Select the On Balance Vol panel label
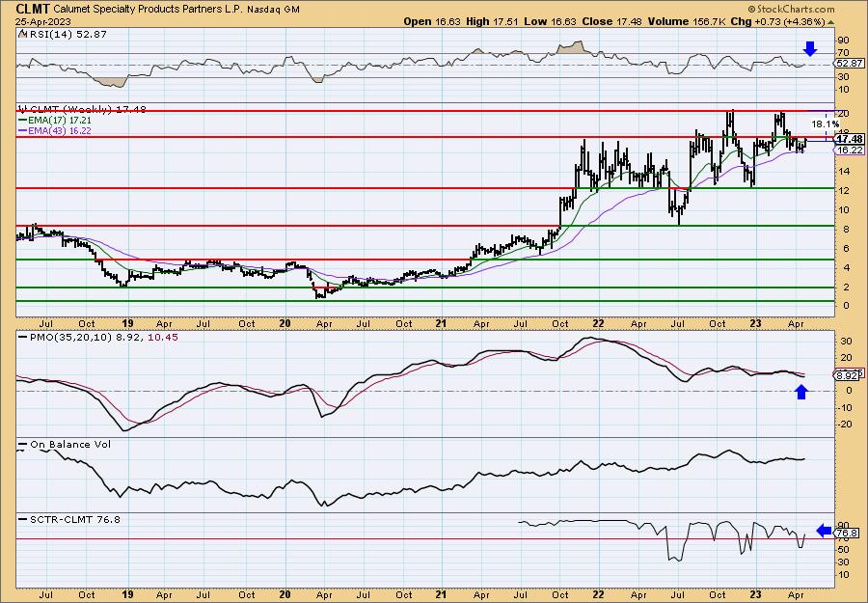The width and height of the screenshot is (868, 603). click(70, 444)
